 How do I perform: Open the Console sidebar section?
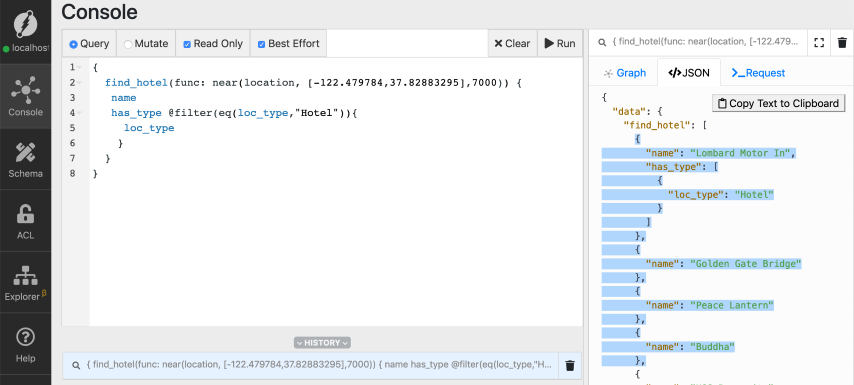click(26, 96)
